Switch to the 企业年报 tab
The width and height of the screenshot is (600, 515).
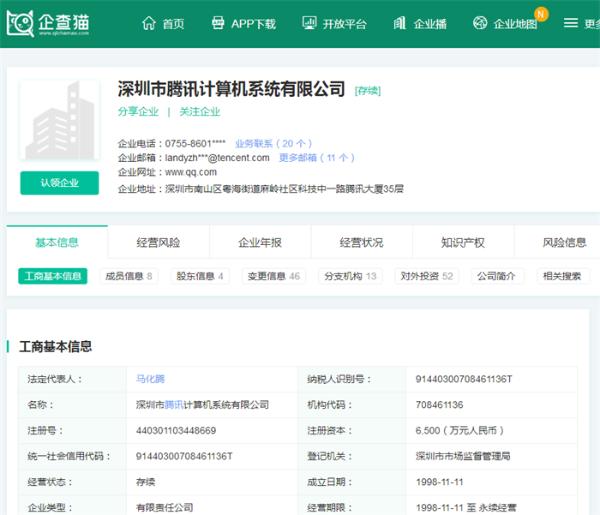pyautogui.click(x=260, y=242)
